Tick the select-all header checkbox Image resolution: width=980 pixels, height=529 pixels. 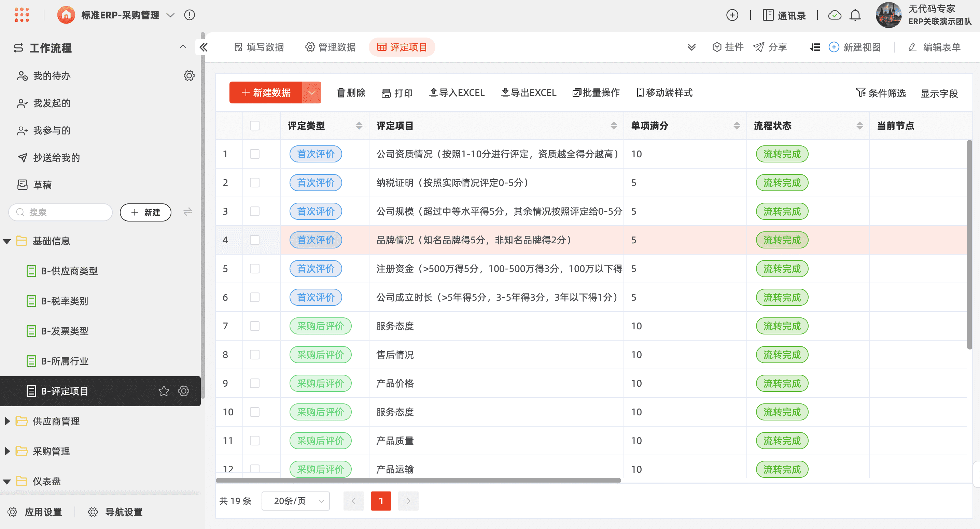(254, 126)
